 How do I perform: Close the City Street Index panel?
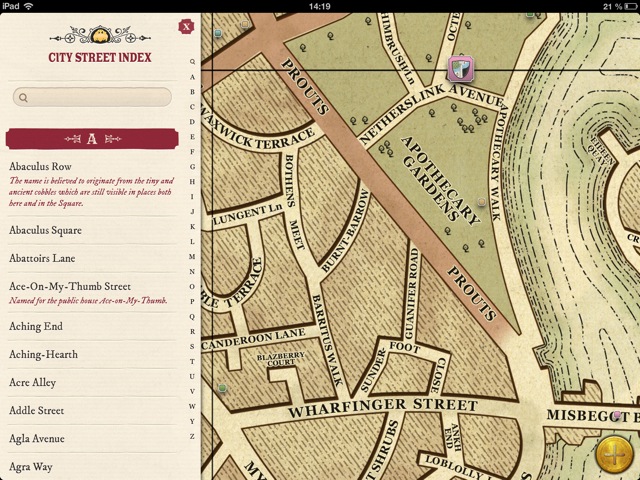pyautogui.click(x=184, y=28)
